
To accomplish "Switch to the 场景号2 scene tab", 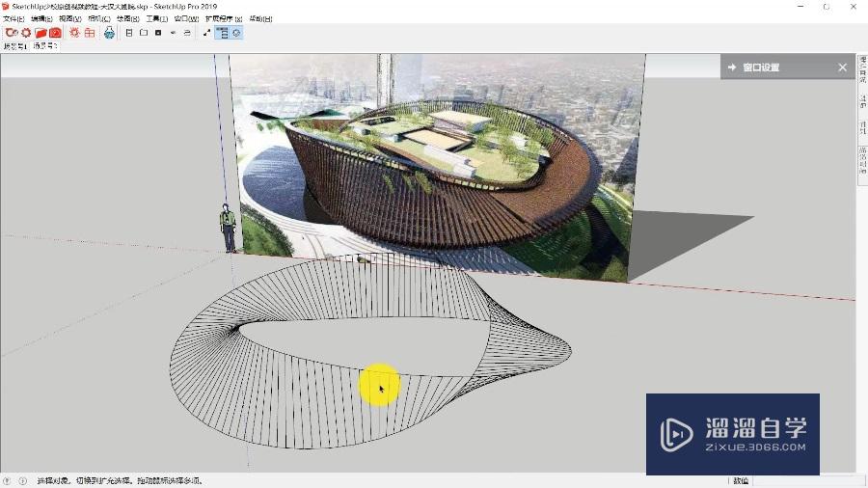I will 44,46.
